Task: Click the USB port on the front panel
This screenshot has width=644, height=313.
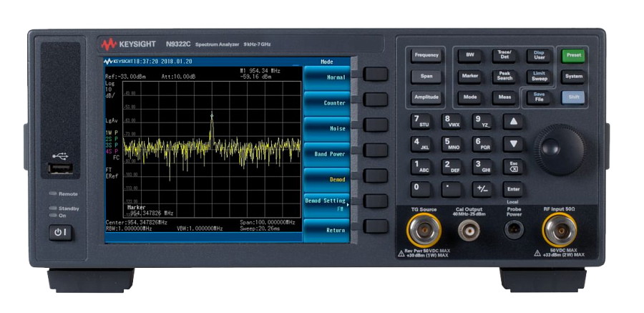Action: (x=60, y=168)
